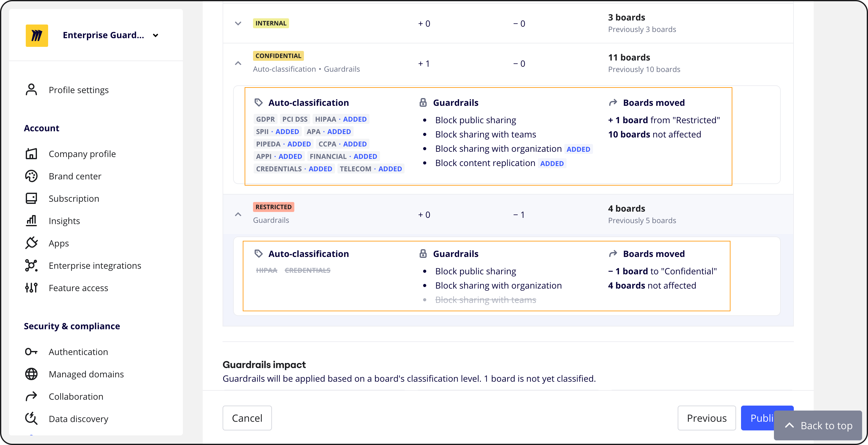Click the Apps plug icon

coord(31,243)
